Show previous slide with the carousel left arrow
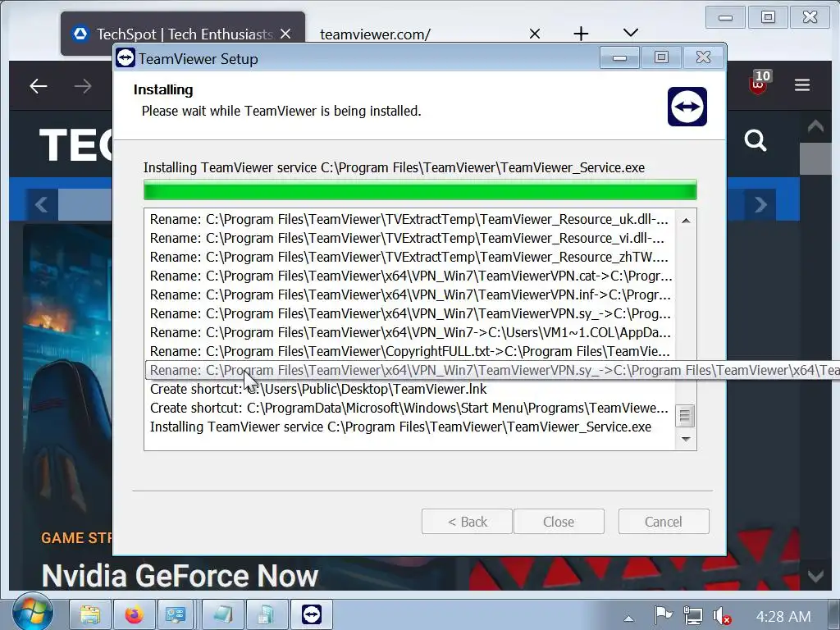The image size is (840, 630). pyautogui.click(x=41, y=204)
